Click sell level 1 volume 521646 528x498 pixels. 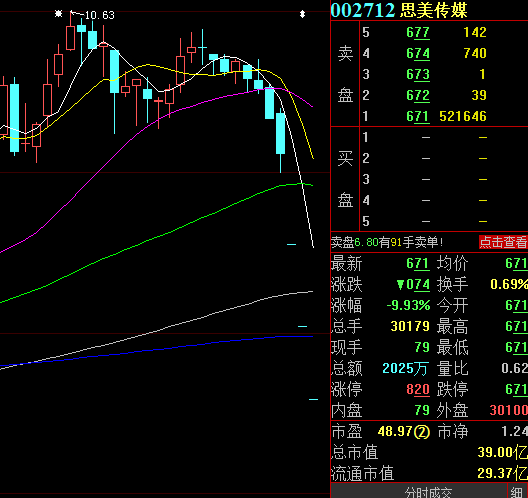[463, 117]
